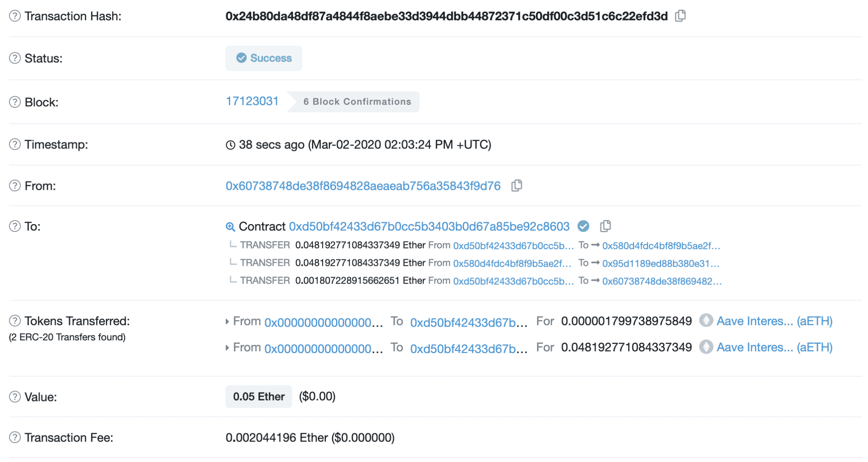Click the verified contract checkmark badge
Viewport: 868px width, 462px height.
583,226
